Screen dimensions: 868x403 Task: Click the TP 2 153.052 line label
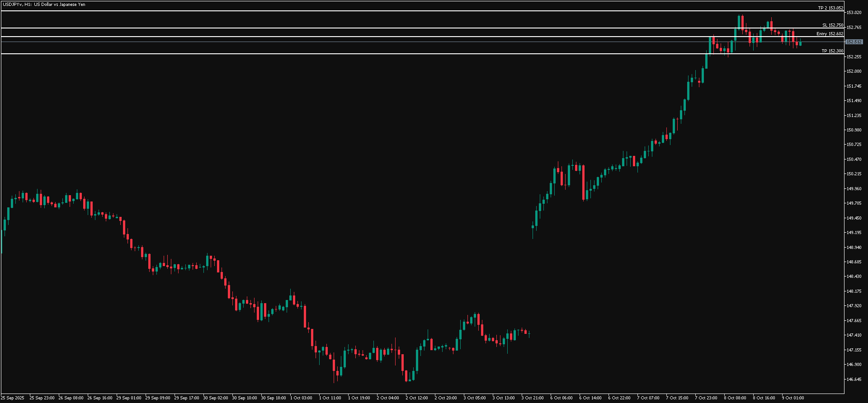[x=830, y=8]
